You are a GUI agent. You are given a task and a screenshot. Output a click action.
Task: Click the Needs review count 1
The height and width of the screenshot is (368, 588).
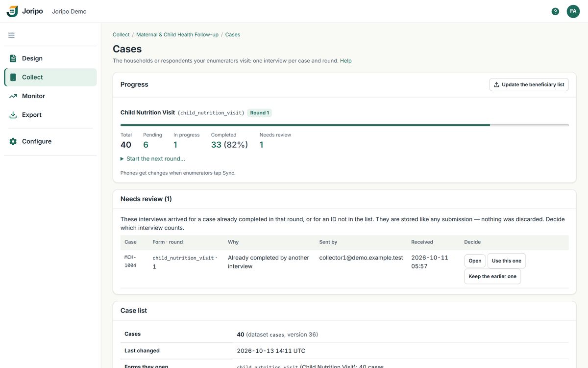coord(262,145)
